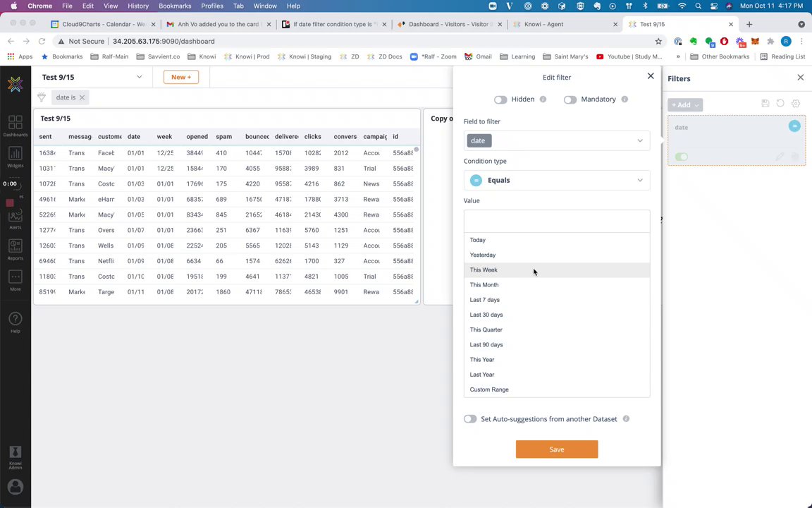Open the Field to filter dropdown

tap(557, 140)
